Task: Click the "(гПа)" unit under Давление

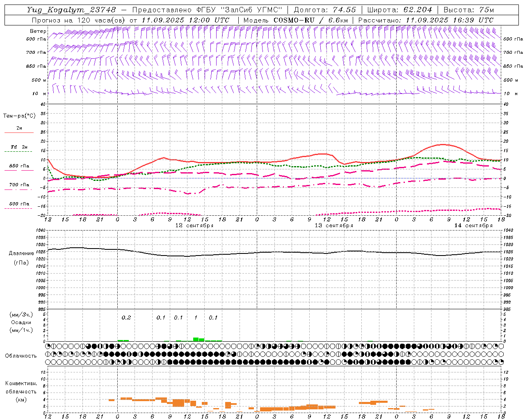Action: point(21,262)
